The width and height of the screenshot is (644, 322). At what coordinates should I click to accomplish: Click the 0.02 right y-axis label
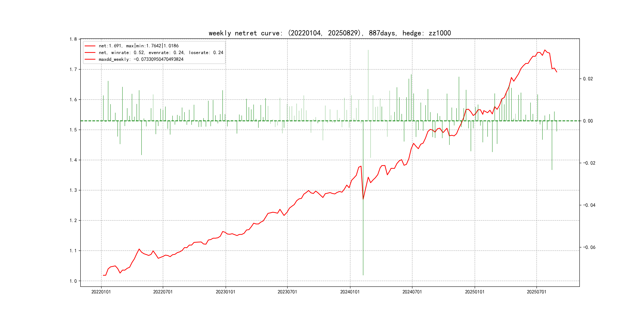588,79
